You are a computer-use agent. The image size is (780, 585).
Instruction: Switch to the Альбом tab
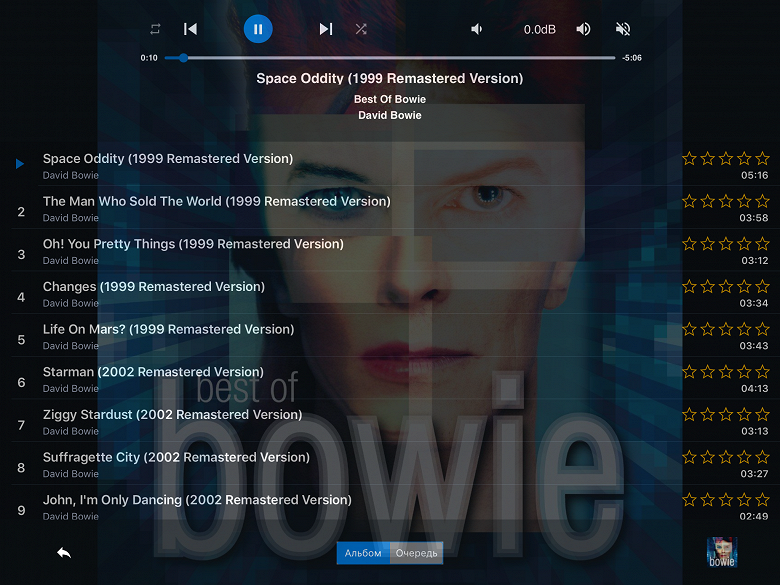pyautogui.click(x=363, y=553)
